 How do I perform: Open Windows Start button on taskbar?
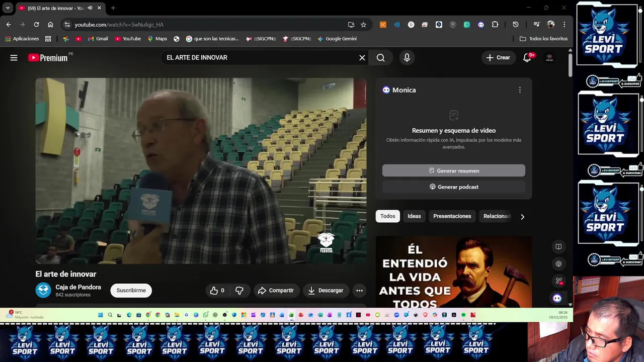point(100,315)
